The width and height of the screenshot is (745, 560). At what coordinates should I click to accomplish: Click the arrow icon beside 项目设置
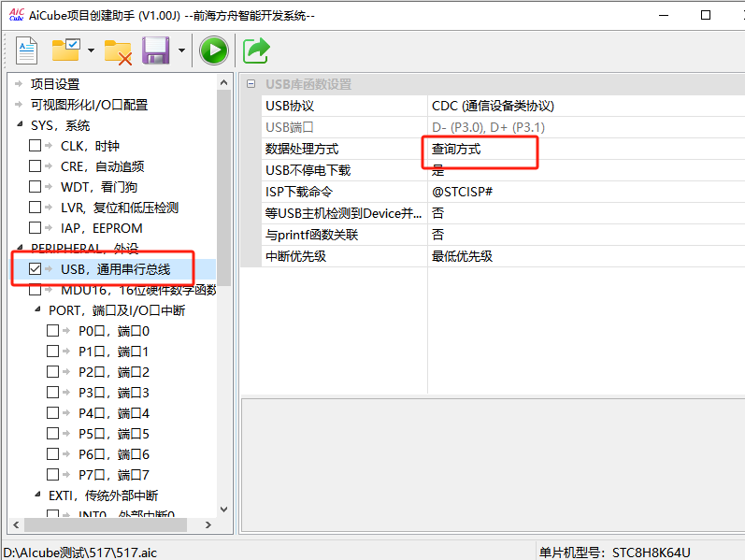point(19,84)
